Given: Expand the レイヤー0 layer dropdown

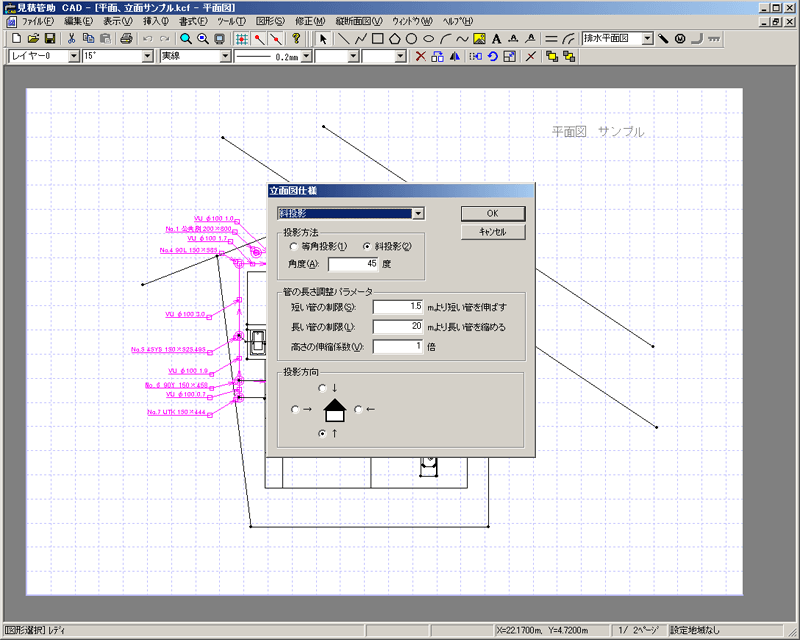Looking at the screenshot, I should 74,56.
